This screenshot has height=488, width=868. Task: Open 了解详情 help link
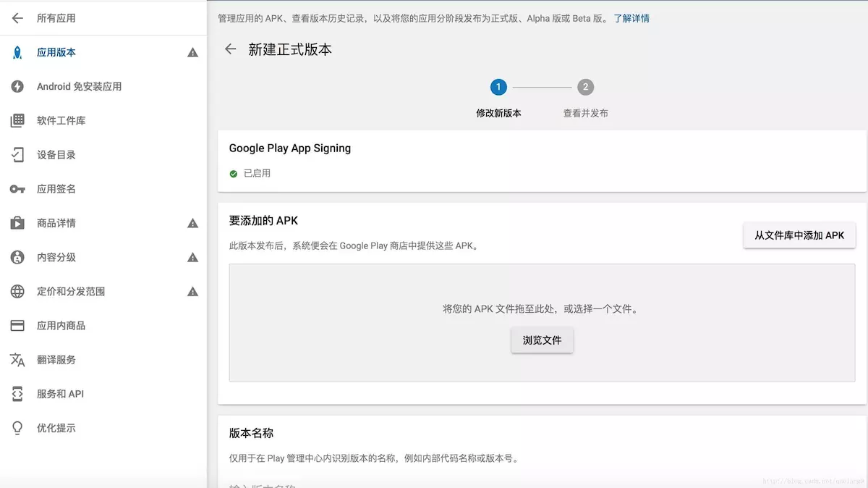632,18
